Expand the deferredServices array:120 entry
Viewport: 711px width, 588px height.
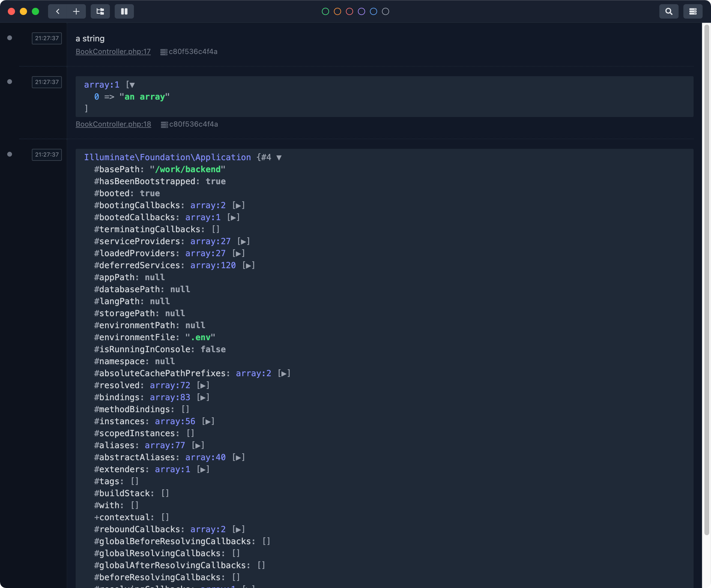coord(249,265)
